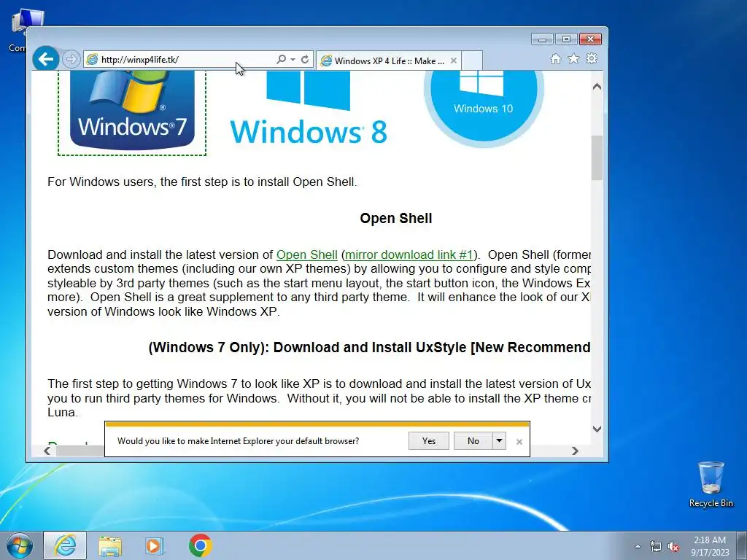The width and height of the screenshot is (747, 560).
Task: Click the Windows 8 logo image
Action: [309, 109]
